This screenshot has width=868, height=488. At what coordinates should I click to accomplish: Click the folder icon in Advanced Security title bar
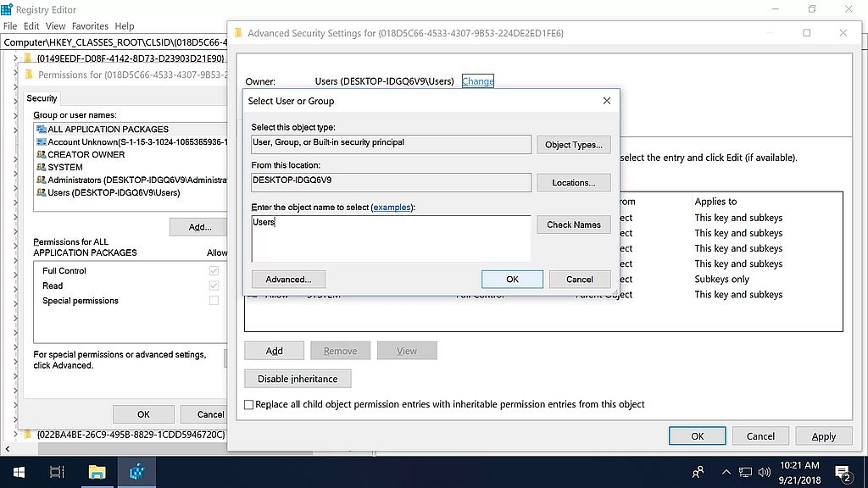pyautogui.click(x=238, y=33)
